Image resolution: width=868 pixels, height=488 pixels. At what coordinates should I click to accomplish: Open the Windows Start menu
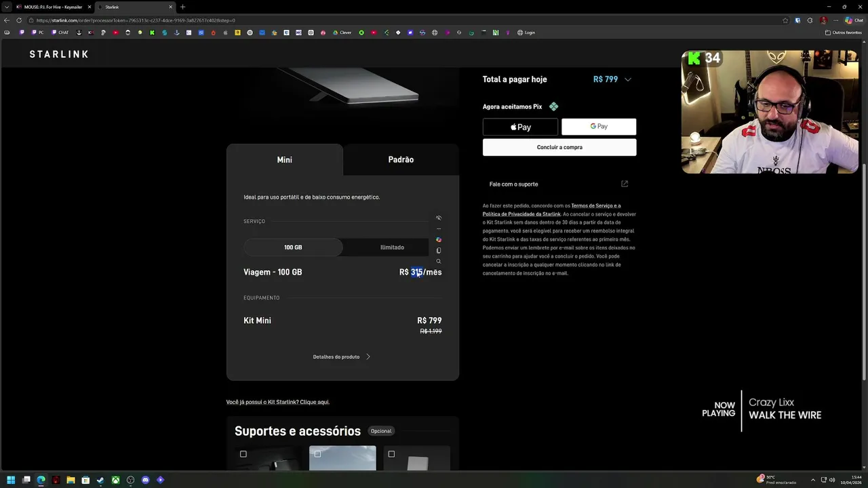click(11, 480)
